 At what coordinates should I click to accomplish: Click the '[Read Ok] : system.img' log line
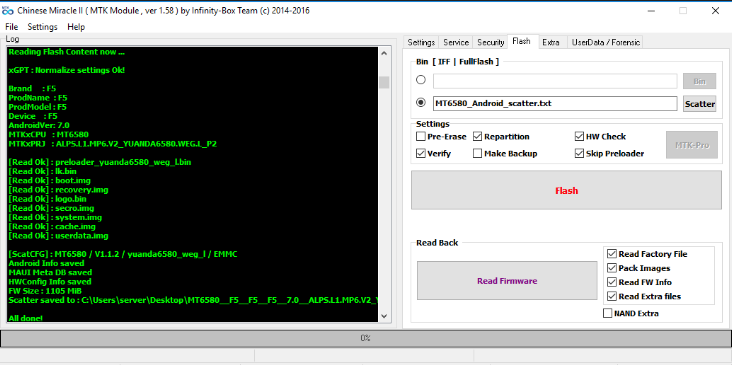point(55,218)
